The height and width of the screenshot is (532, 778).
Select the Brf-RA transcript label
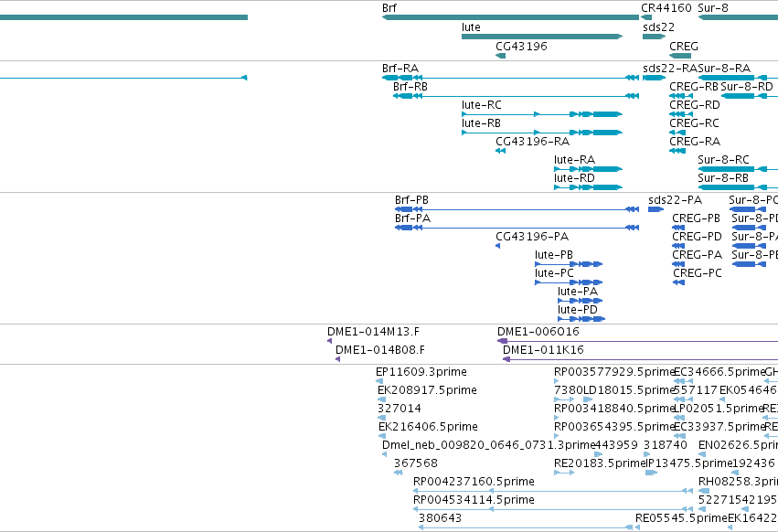pos(400,69)
